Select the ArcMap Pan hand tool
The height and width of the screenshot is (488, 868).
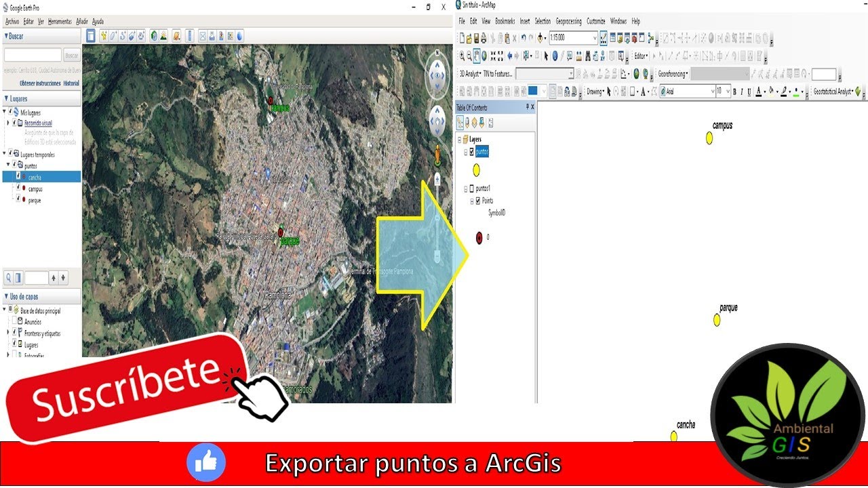477,56
